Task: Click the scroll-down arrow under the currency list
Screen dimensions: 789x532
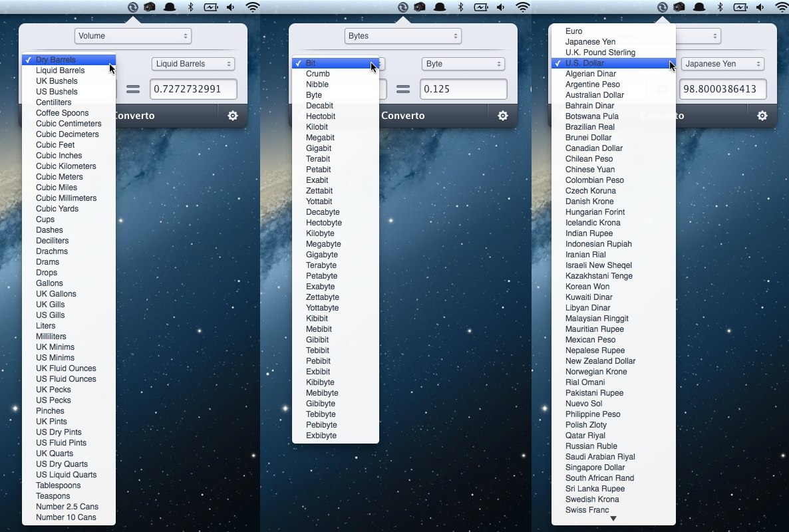Action: coord(613,519)
